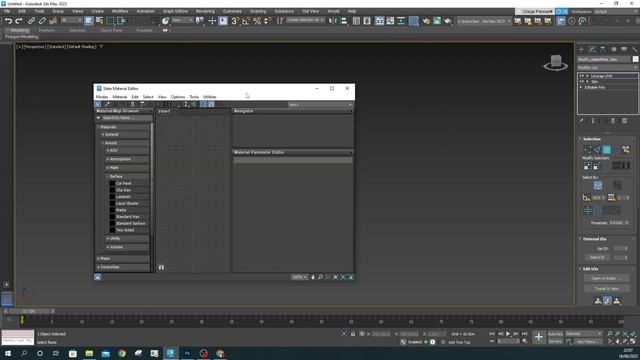Click the Play Animation button
640x360 pixels.
coord(508,334)
